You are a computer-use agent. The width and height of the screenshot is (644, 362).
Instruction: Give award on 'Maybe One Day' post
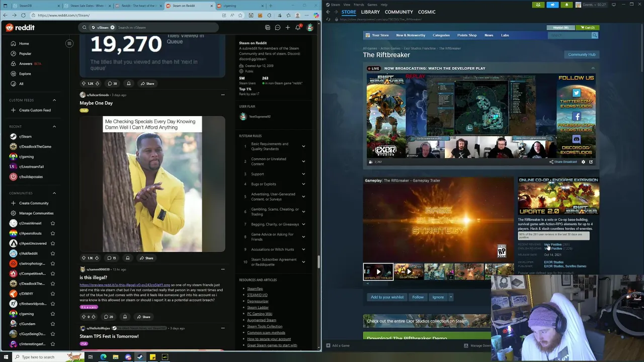point(128,258)
